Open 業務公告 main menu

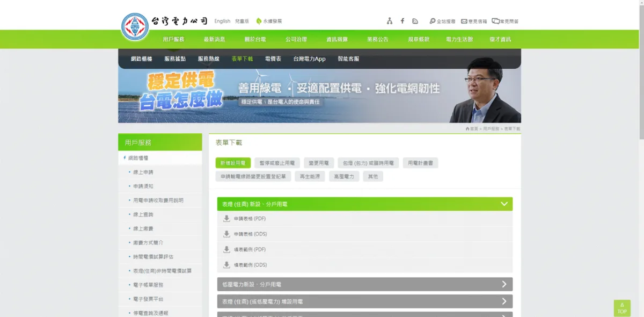pyautogui.click(x=378, y=39)
